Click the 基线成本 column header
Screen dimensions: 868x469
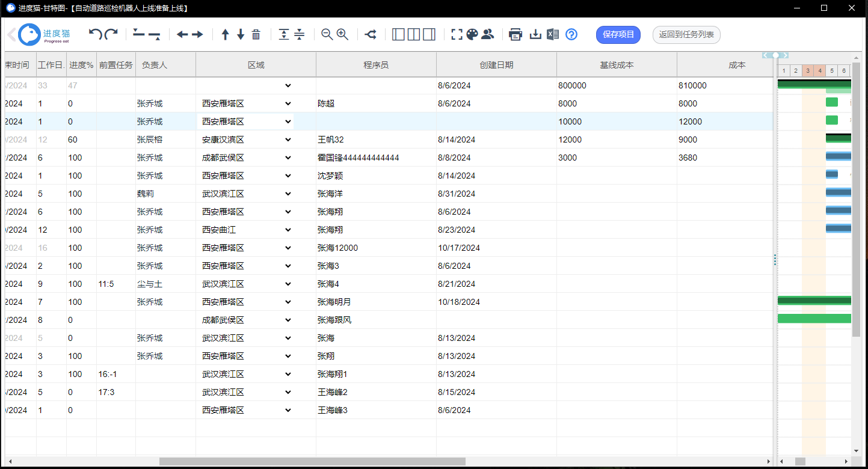tap(617, 65)
